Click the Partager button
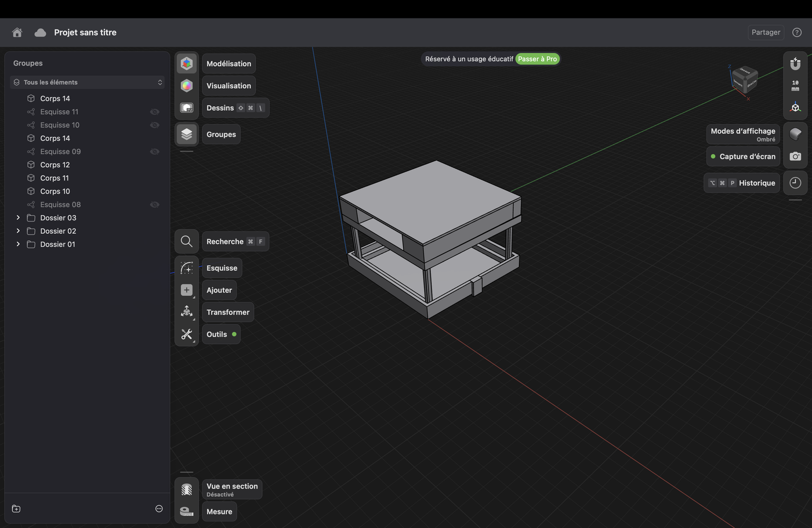Viewport: 812px width, 528px height. coord(766,32)
